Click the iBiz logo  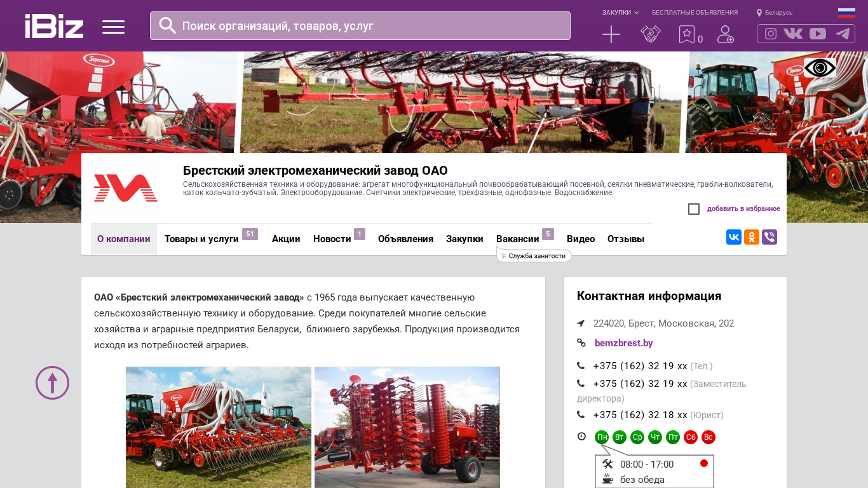(54, 26)
